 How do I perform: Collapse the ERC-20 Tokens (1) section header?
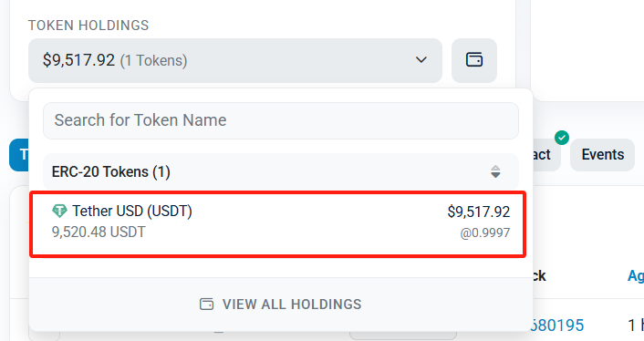(x=281, y=172)
